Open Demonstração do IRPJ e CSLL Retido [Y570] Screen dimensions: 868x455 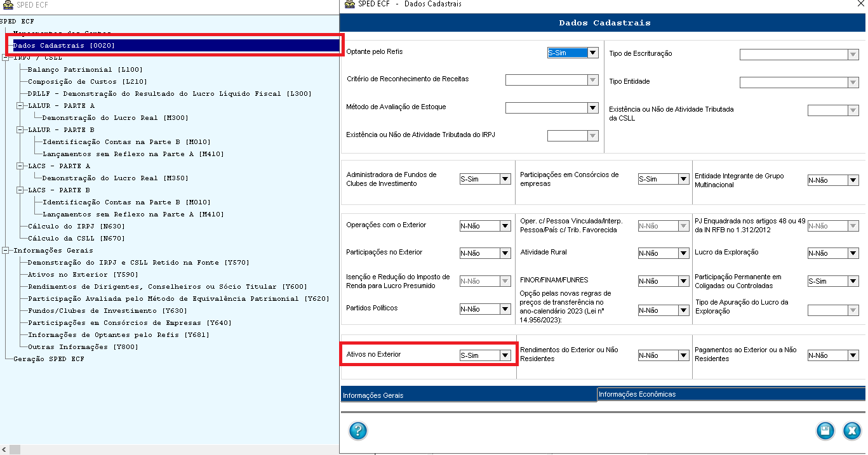coord(138,262)
